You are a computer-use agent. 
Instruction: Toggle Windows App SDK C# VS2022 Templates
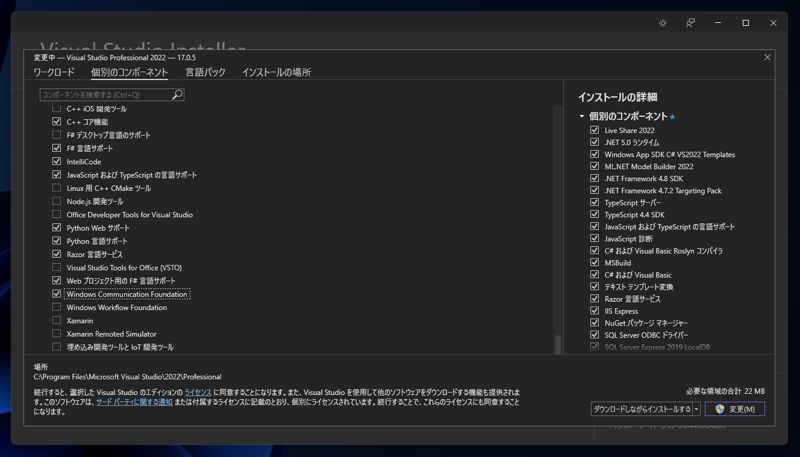[x=594, y=154]
